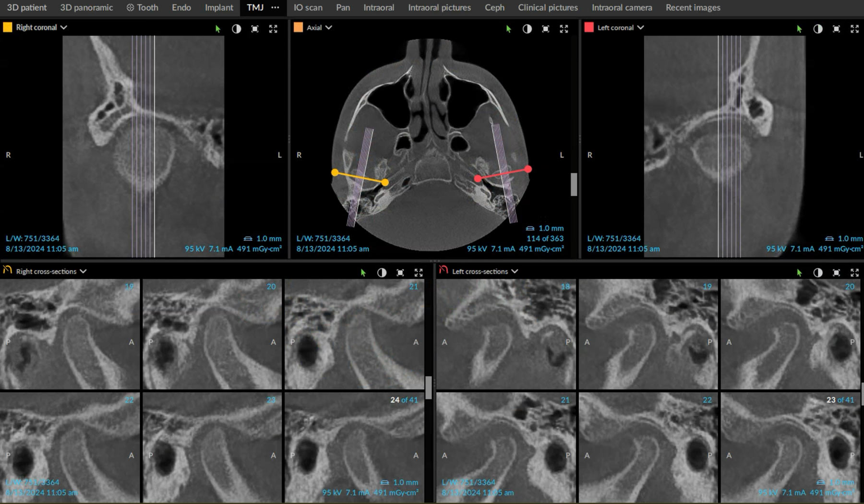This screenshot has height=504, width=864.
Task: Toggle contrast mode in the Axial panel
Action: click(527, 29)
